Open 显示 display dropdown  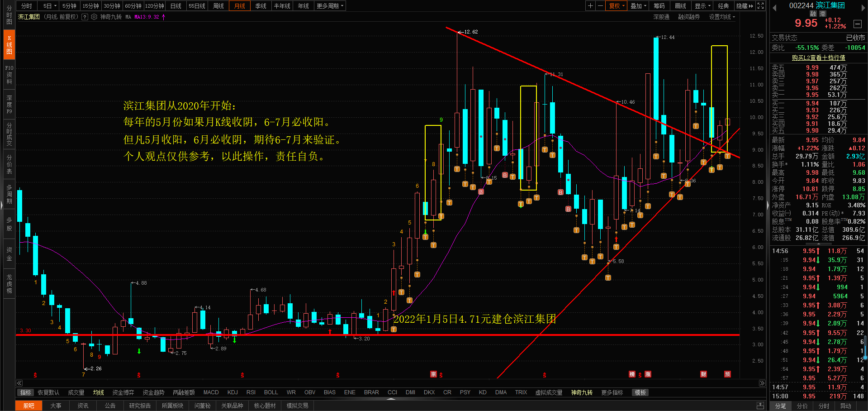tap(702, 6)
